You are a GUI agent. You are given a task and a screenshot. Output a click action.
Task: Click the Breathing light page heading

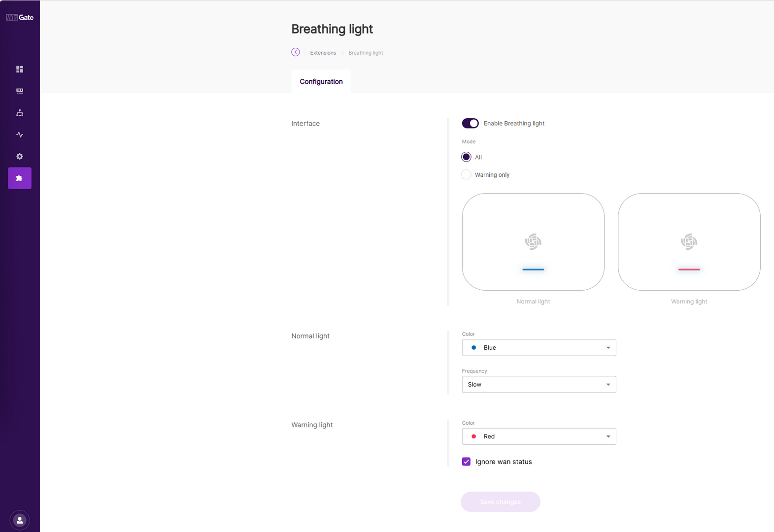coord(332,29)
